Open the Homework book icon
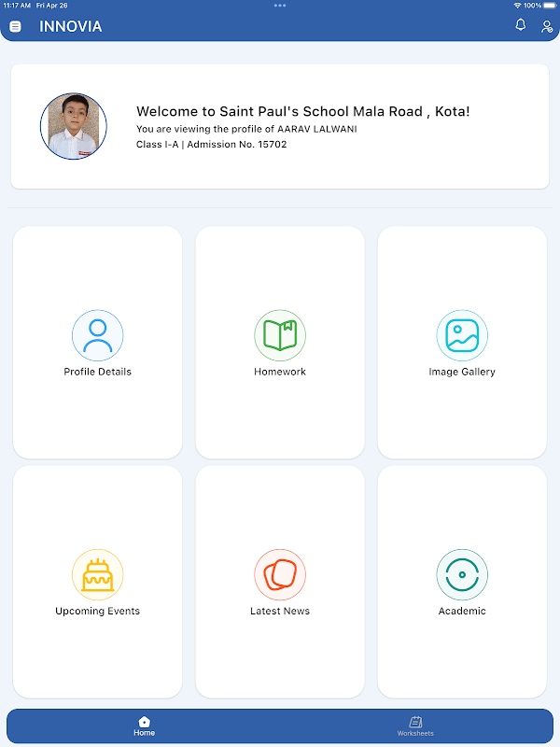 [280, 335]
